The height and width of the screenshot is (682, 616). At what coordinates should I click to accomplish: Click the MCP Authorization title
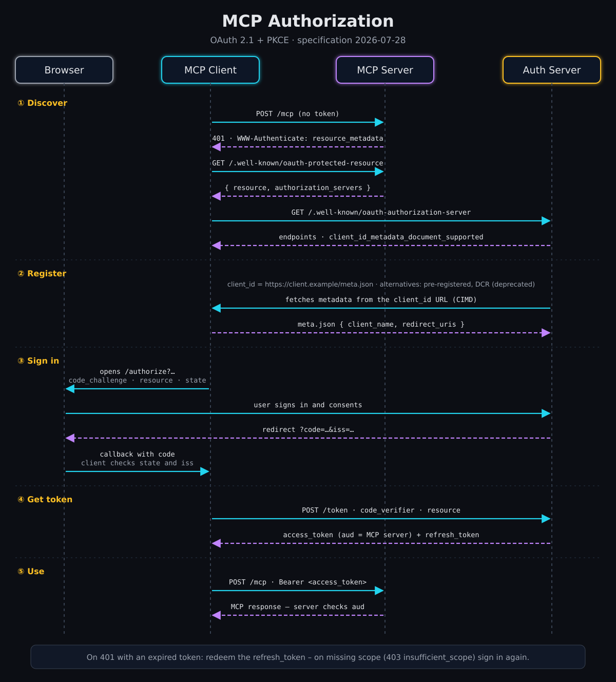(x=308, y=21)
